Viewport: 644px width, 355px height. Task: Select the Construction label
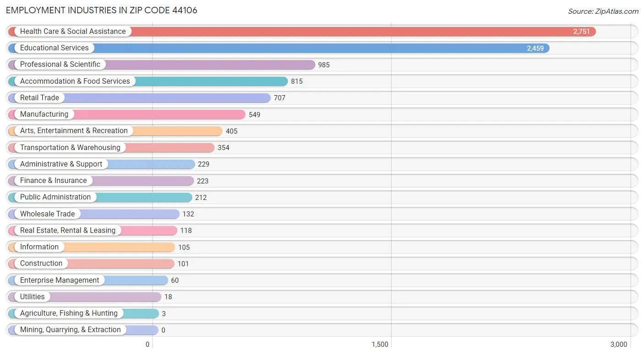tap(41, 264)
